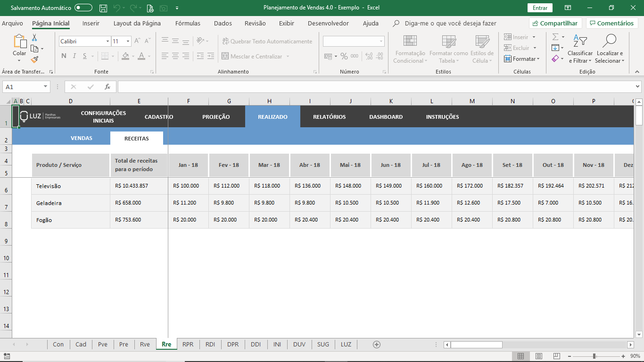Click the Insert Function fx icon
The height and width of the screenshot is (362, 644).
click(x=107, y=87)
